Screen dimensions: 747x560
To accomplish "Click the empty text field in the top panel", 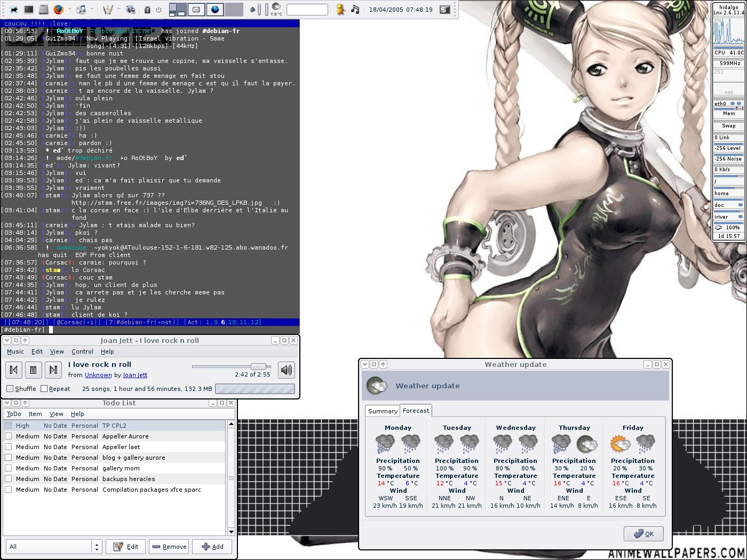I will pyautogui.click(x=307, y=10).
